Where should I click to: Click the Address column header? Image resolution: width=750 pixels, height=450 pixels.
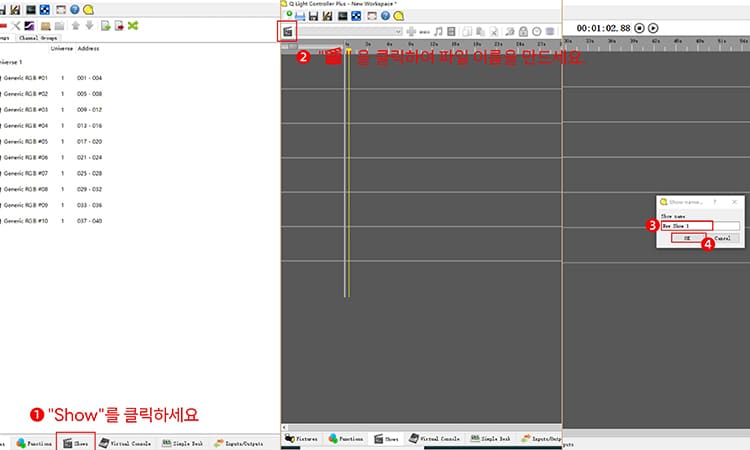[x=88, y=48]
